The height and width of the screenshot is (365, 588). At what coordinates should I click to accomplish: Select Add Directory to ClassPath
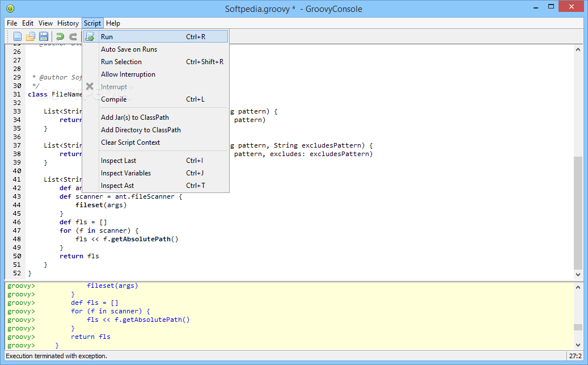[155, 130]
